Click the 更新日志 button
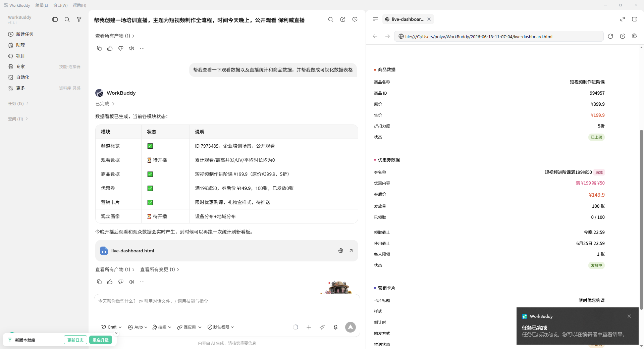 pos(75,340)
